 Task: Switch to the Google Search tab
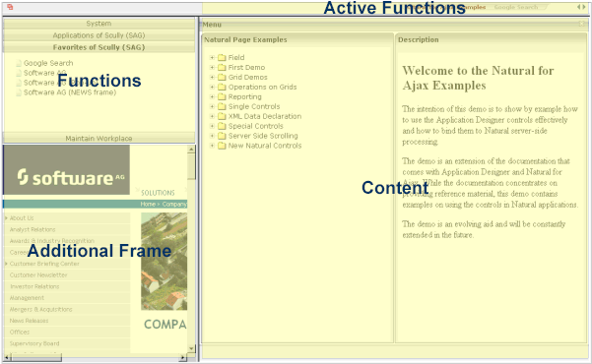click(516, 7)
